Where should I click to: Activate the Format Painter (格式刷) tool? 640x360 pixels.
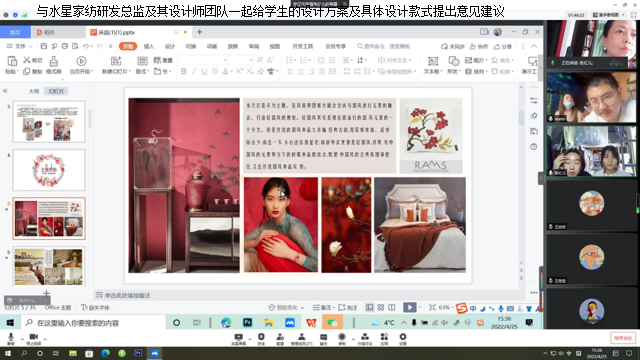(x=53, y=64)
